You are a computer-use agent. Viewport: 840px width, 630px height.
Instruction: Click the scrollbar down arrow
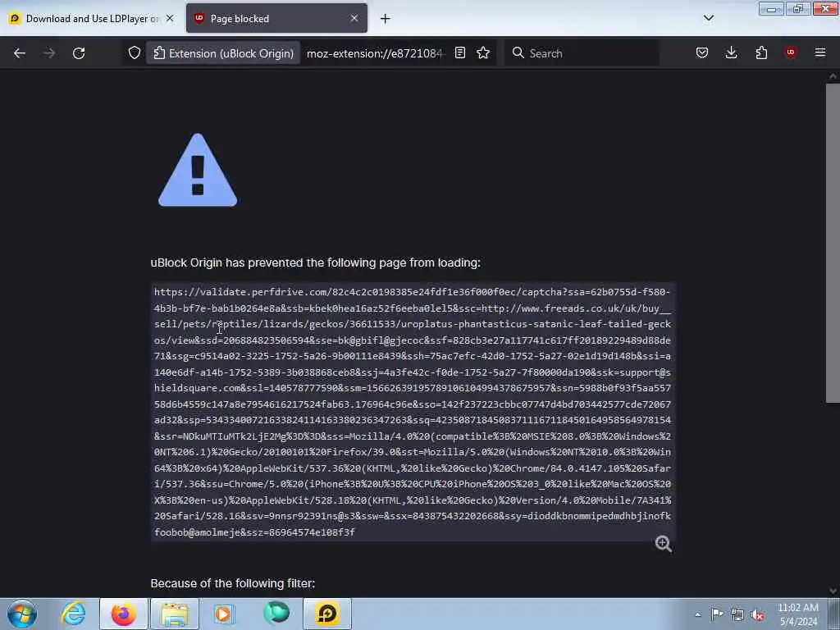click(833, 591)
